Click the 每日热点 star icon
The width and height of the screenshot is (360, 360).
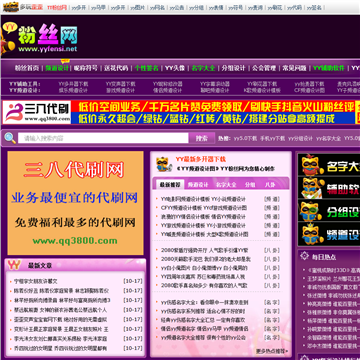pyautogui.click(x=304, y=256)
